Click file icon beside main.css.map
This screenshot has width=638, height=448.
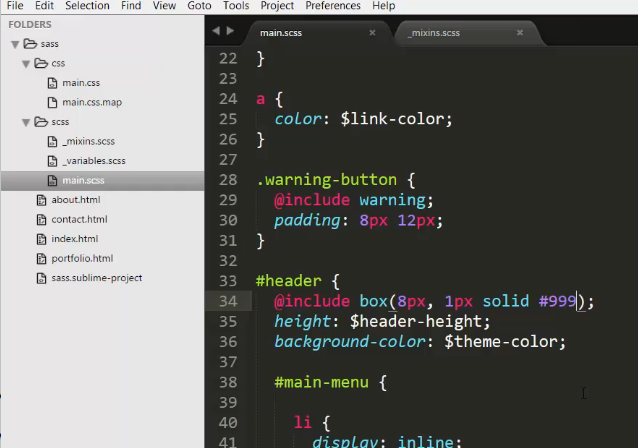coord(52,103)
